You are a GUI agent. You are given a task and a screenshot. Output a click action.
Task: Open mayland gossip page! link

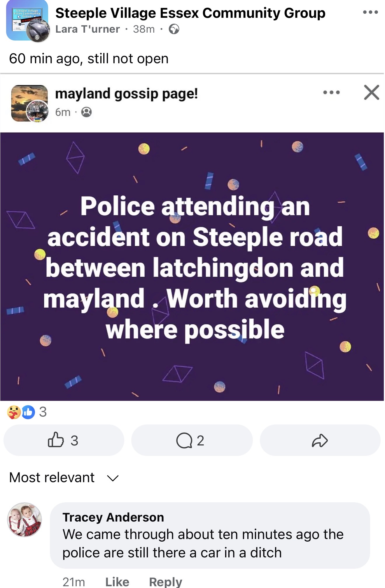[126, 94]
